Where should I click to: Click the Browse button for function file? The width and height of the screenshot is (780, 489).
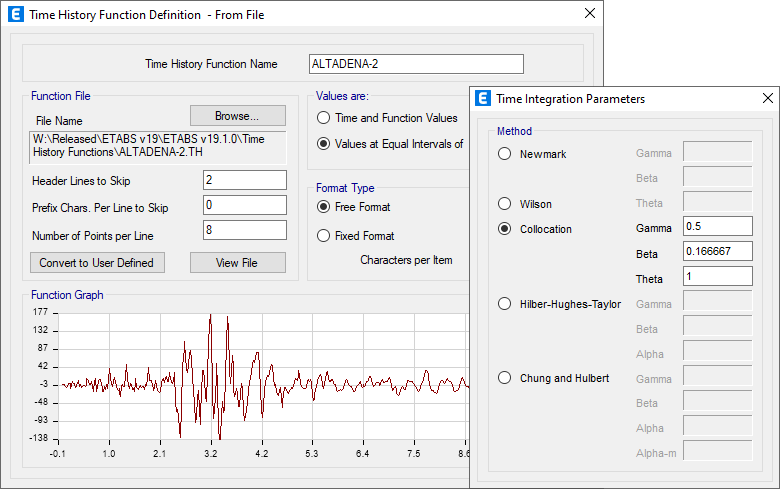(237, 116)
